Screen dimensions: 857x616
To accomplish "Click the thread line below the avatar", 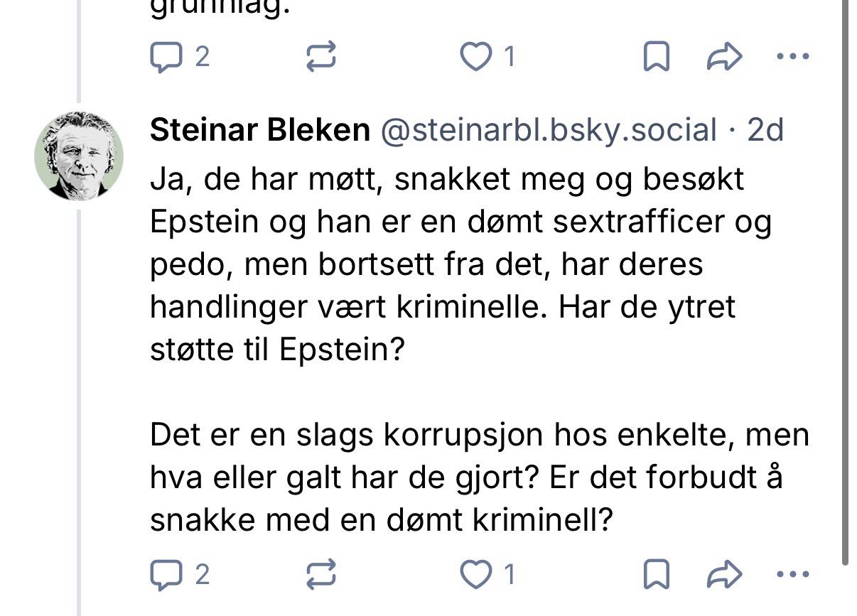I will point(79,398).
